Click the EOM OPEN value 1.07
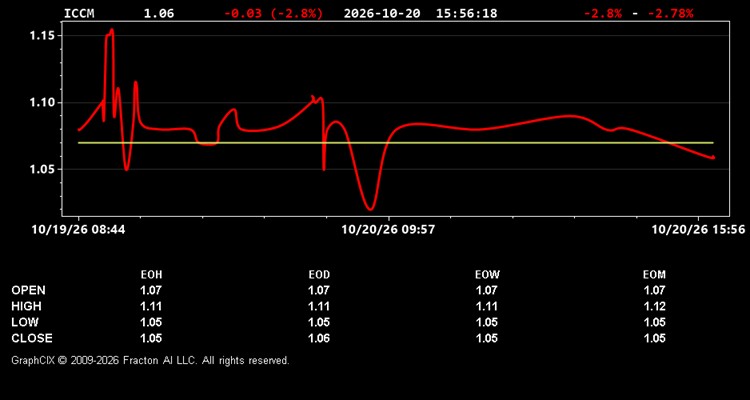750x400 pixels. [x=654, y=290]
